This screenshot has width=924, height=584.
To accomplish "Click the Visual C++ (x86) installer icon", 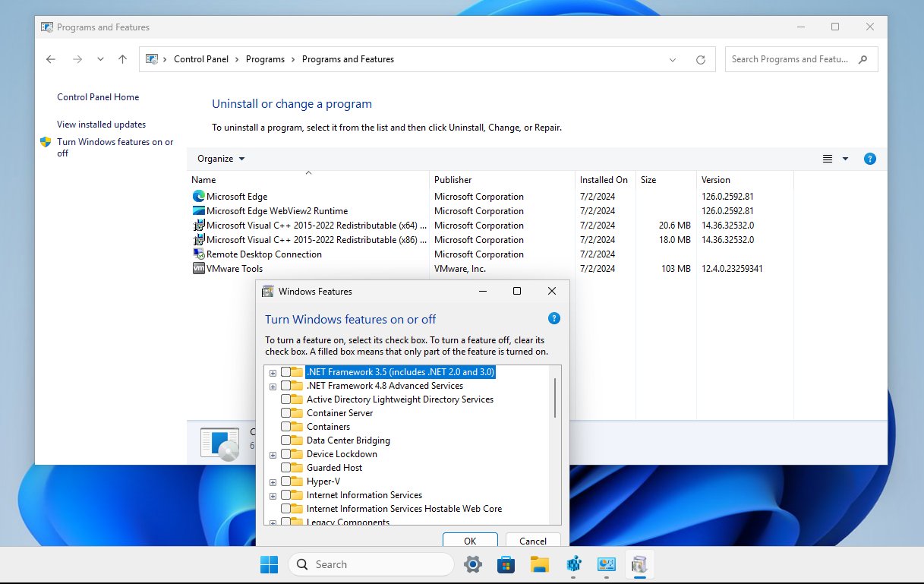I will pos(199,239).
